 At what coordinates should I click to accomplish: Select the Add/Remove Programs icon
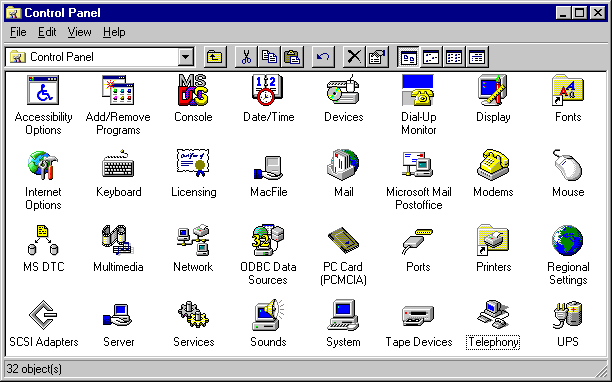pos(118,91)
